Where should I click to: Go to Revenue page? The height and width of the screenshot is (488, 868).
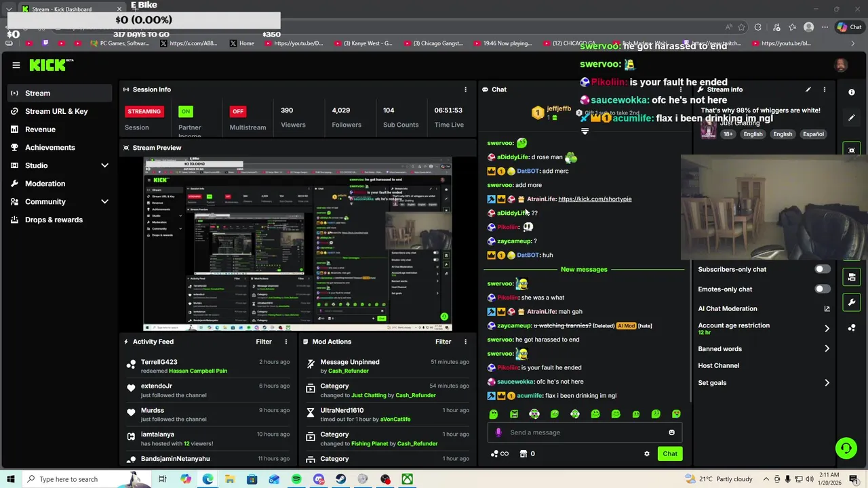tap(60, 129)
